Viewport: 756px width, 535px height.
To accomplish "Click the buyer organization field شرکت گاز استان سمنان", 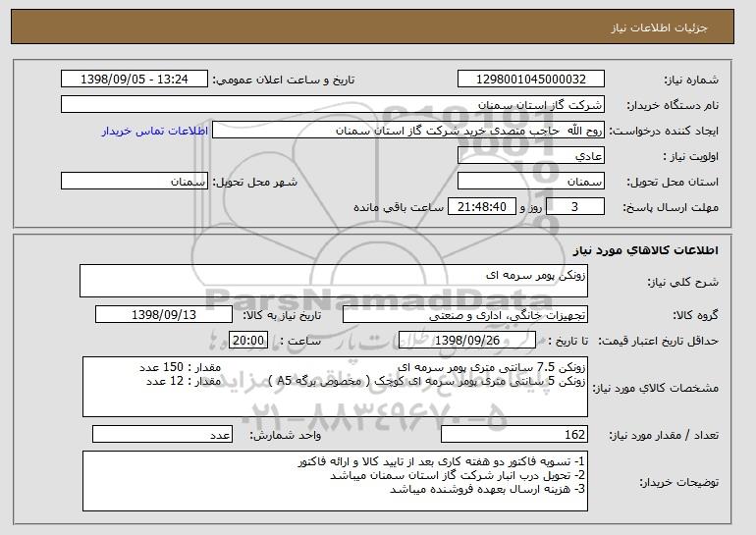I will coord(333,105).
